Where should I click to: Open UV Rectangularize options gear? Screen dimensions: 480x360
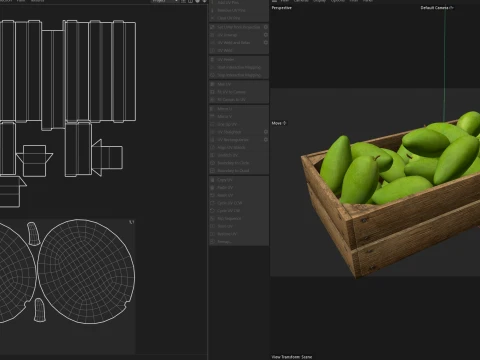coord(266,140)
